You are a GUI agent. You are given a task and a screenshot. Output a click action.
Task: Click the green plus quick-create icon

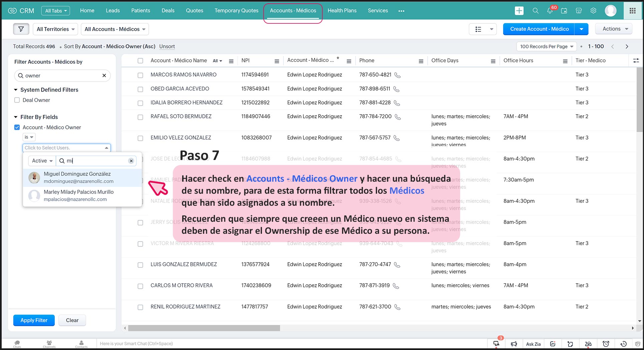pyautogui.click(x=519, y=11)
